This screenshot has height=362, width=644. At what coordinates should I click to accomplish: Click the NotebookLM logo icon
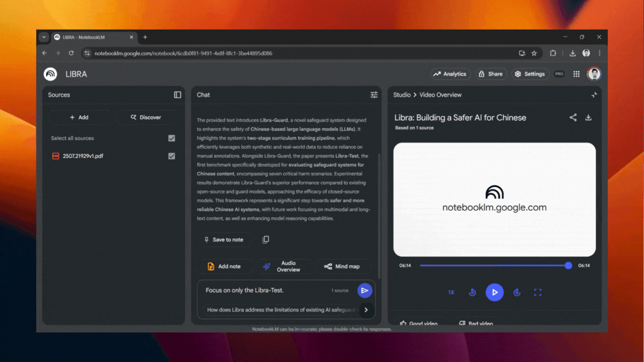tap(50, 74)
